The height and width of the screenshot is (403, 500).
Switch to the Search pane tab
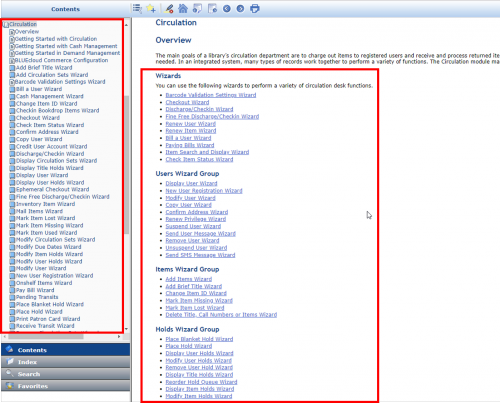point(66,374)
